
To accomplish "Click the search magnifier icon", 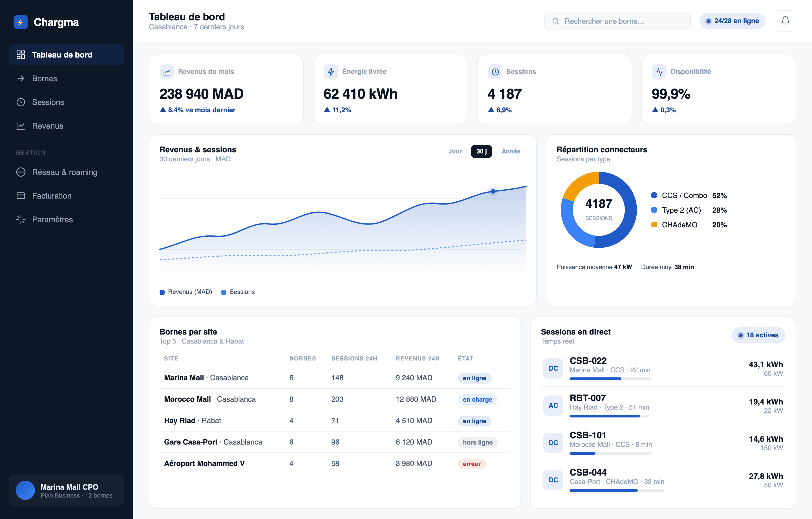I will tap(556, 21).
